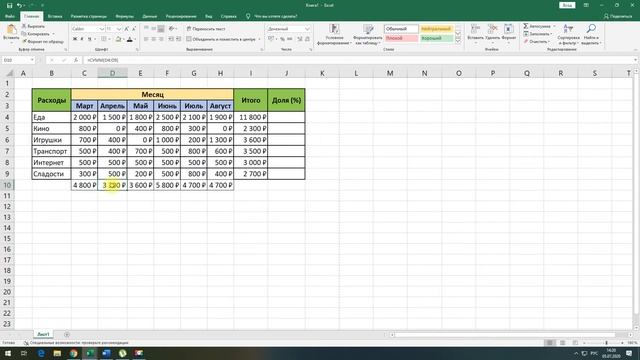Toggle Bold (Ж) formatting

pos(75,39)
